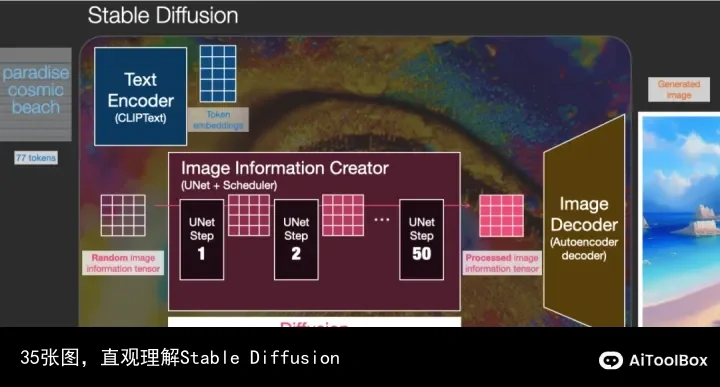
Task: Click the bright pink processed tensor grid
Action: point(501,216)
